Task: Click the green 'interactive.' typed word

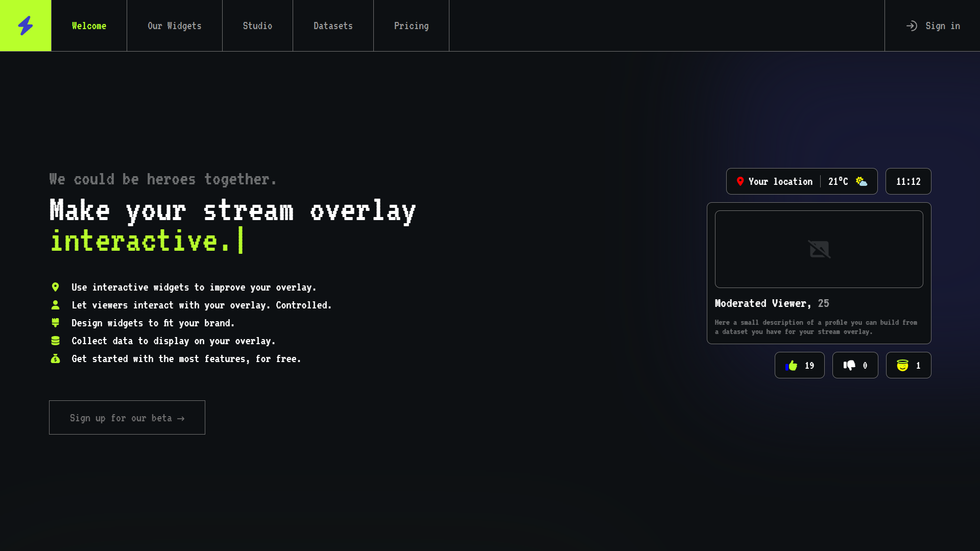Action: click(140, 241)
